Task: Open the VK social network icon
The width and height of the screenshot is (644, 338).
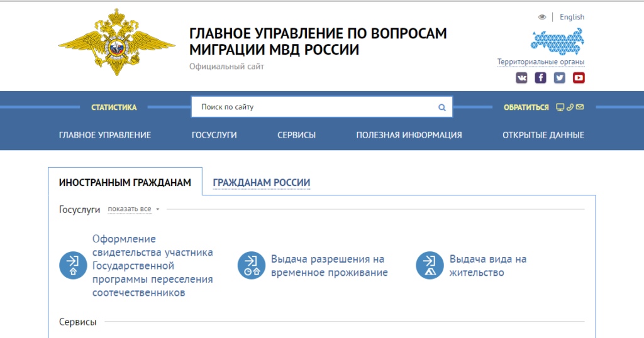Action: point(521,77)
